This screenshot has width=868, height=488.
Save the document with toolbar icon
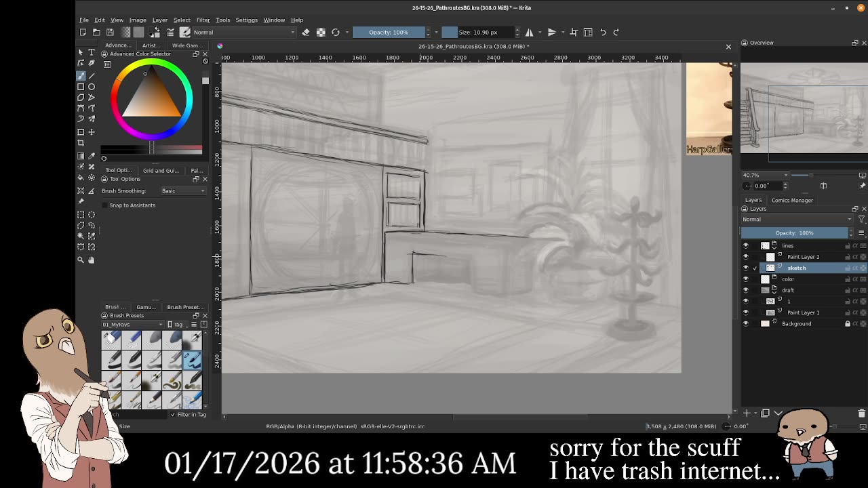pos(110,32)
